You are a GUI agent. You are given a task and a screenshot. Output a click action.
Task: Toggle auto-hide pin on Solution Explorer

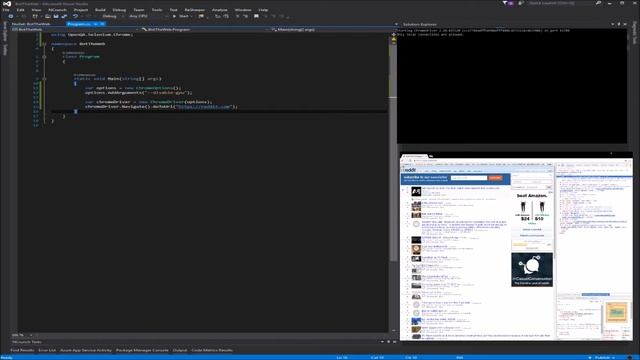click(x=619, y=24)
